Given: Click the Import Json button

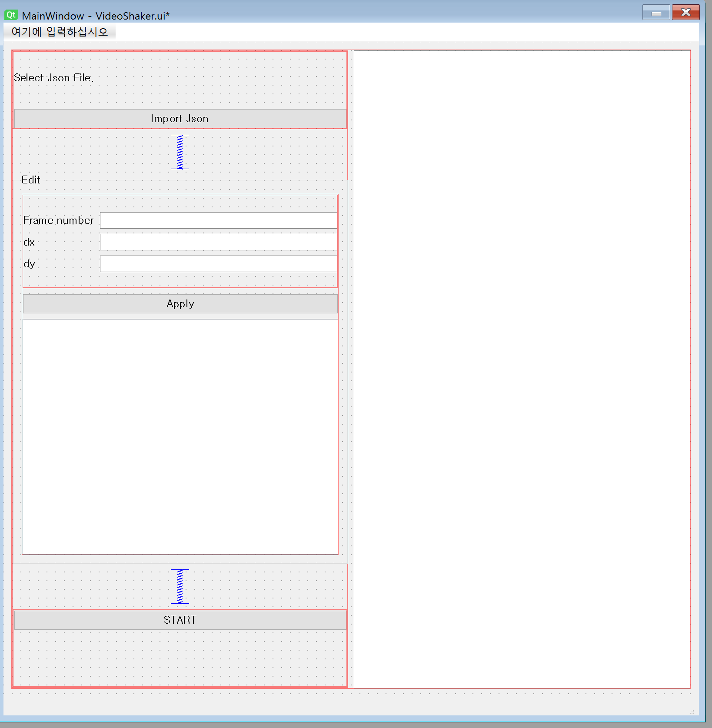Looking at the screenshot, I should [x=180, y=119].
